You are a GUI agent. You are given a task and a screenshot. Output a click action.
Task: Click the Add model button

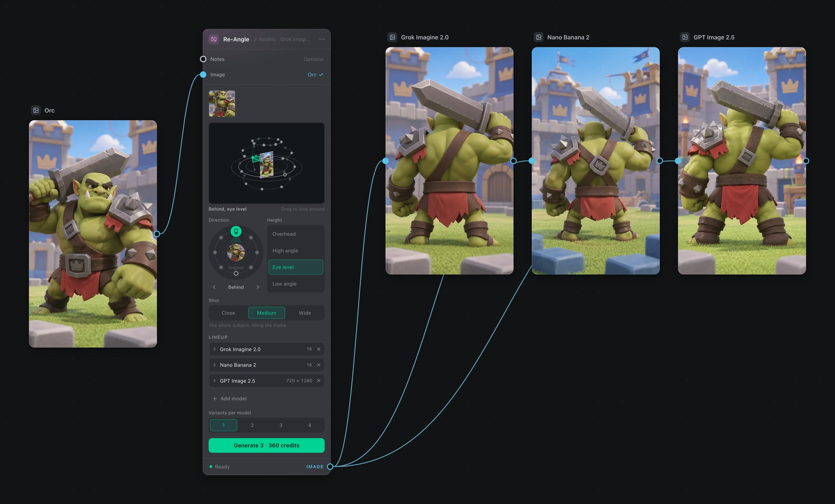pyautogui.click(x=230, y=399)
